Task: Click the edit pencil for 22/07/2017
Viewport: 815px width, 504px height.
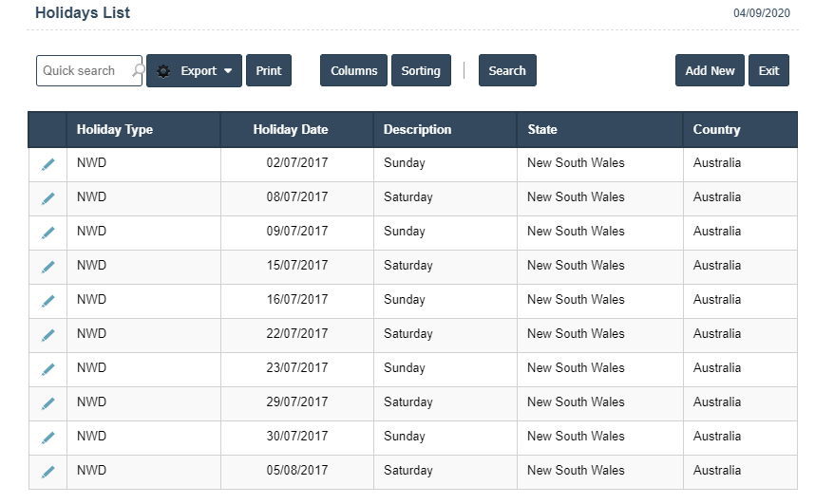Action: [x=48, y=335]
